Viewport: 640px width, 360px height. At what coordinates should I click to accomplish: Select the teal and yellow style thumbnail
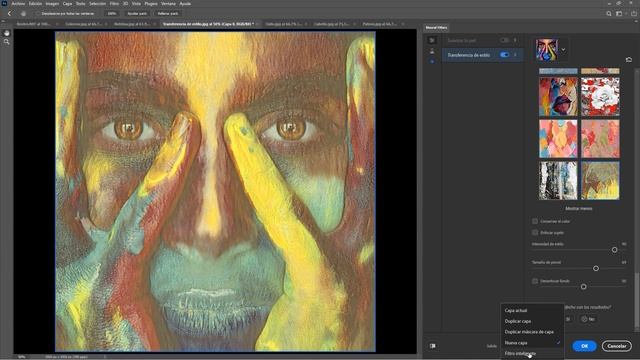pyautogui.click(x=600, y=180)
